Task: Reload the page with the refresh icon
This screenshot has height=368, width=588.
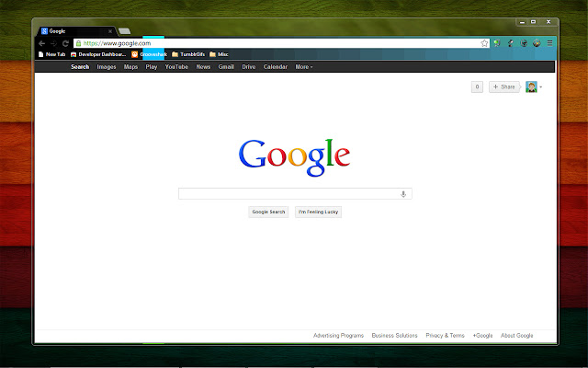Action: (x=65, y=43)
